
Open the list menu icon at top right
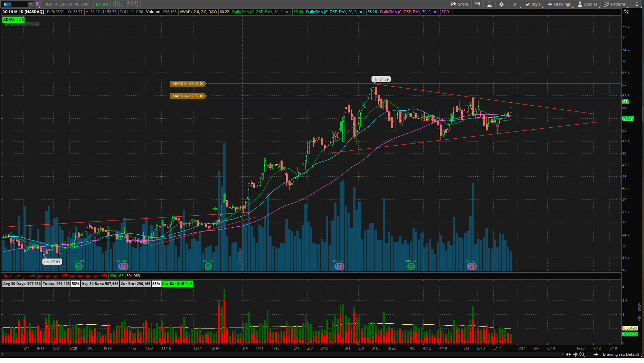[x=636, y=4]
